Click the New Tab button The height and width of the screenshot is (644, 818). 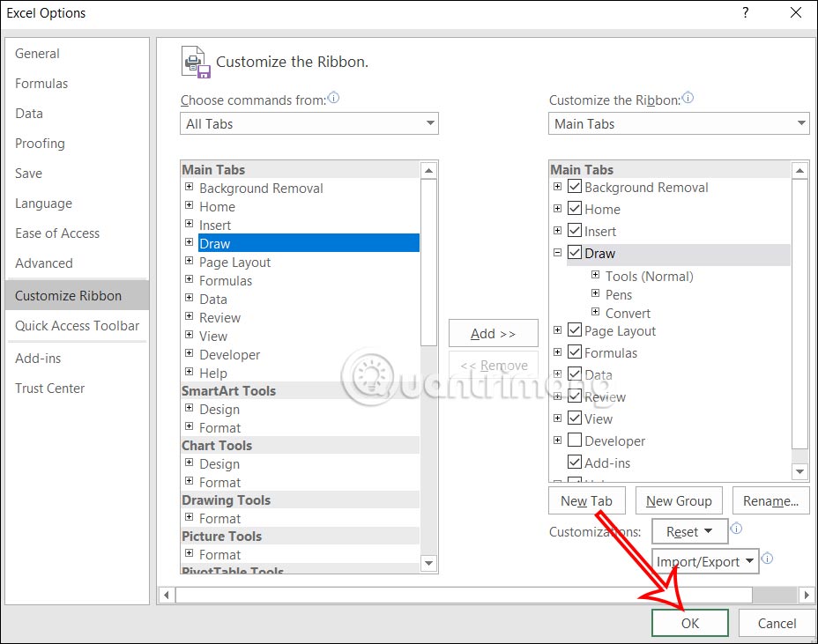(x=586, y=500)
